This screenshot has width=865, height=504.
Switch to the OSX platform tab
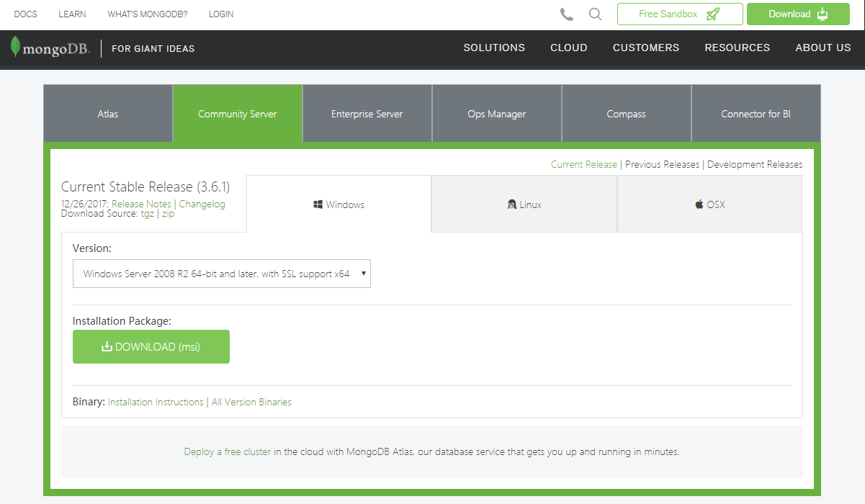click(709, 204)
